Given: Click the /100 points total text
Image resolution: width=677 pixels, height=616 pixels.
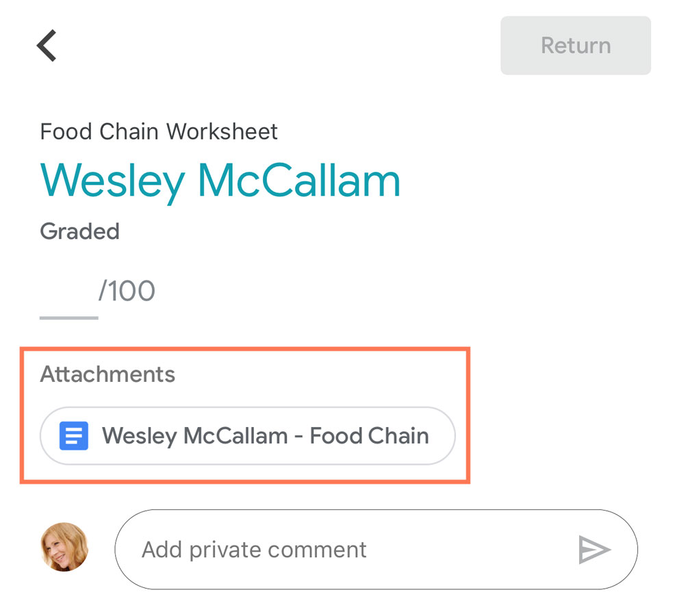Looking at the screenshot, I should [x=127, y=292].
